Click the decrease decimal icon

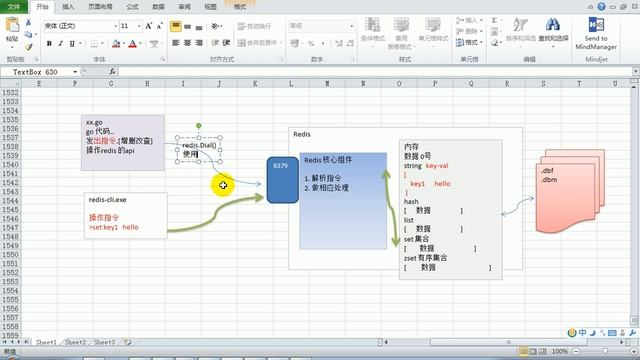[350, 43]
